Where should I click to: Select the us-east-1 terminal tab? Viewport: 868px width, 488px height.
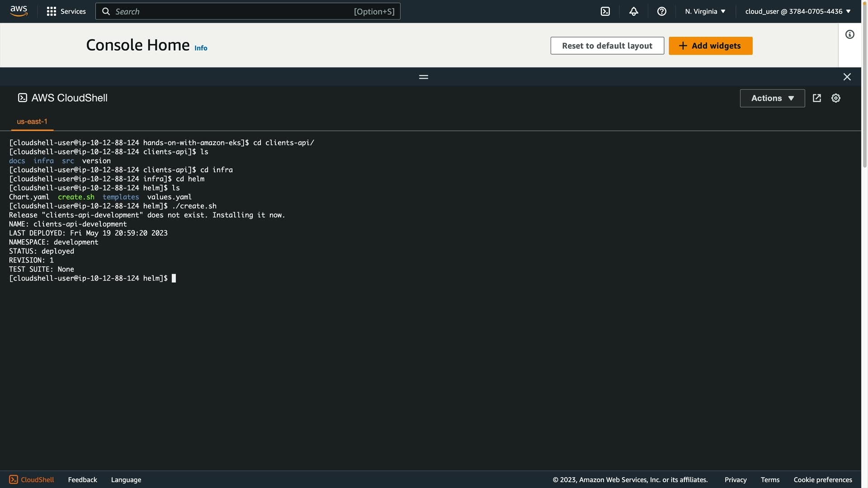32,122
